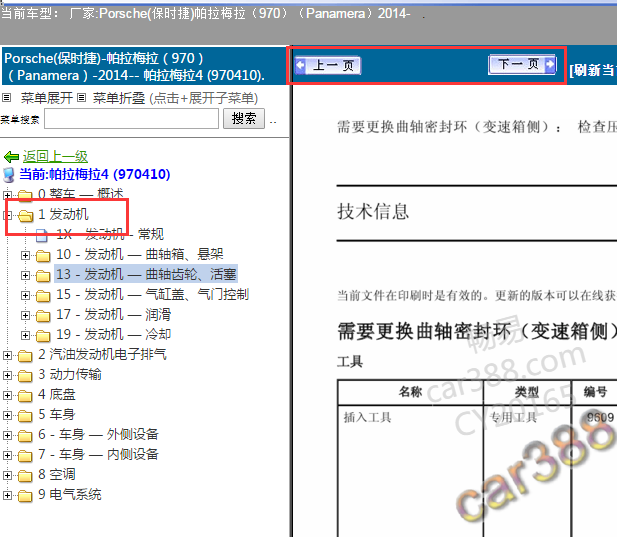Viewport: 617px width, 537px height.
Task: Click folder icon of 8 空调
Action: [25, 476]
